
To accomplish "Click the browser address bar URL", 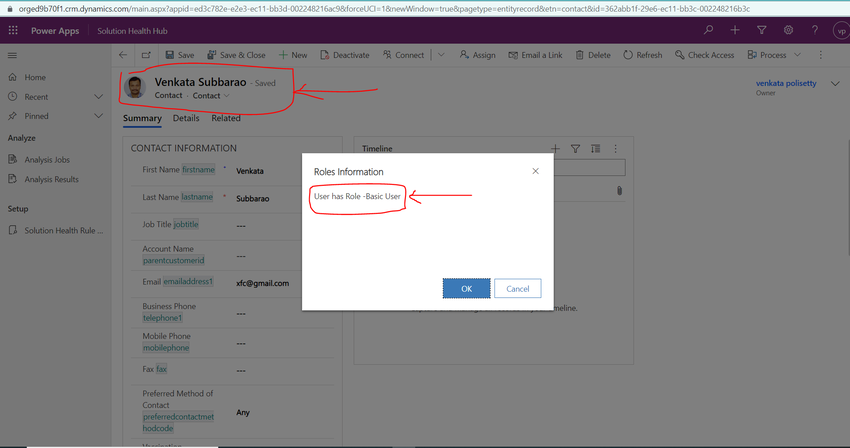I will pyautogui.click(x=384, y=9).
